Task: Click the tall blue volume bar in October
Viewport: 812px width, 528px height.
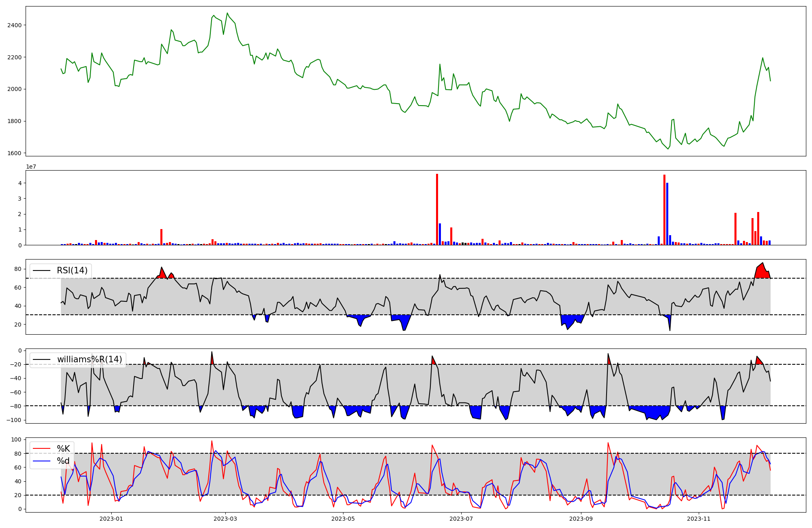Action: [x=667, y=214]
